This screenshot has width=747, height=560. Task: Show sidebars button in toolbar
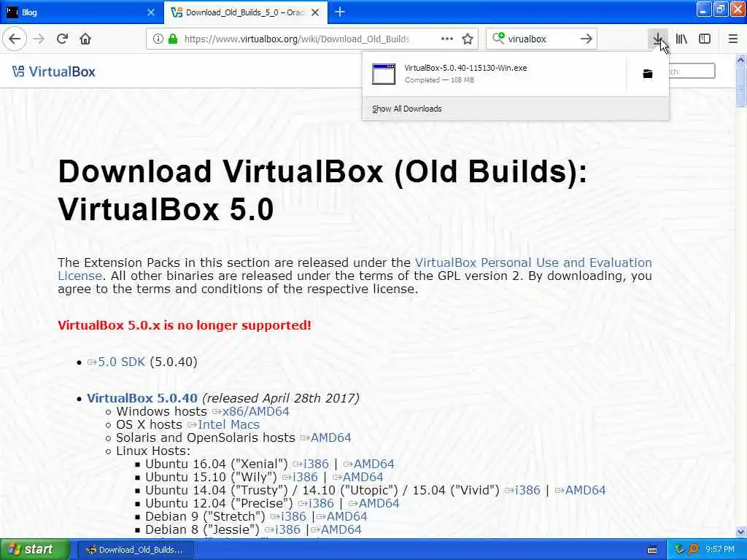tap(705, 39)
